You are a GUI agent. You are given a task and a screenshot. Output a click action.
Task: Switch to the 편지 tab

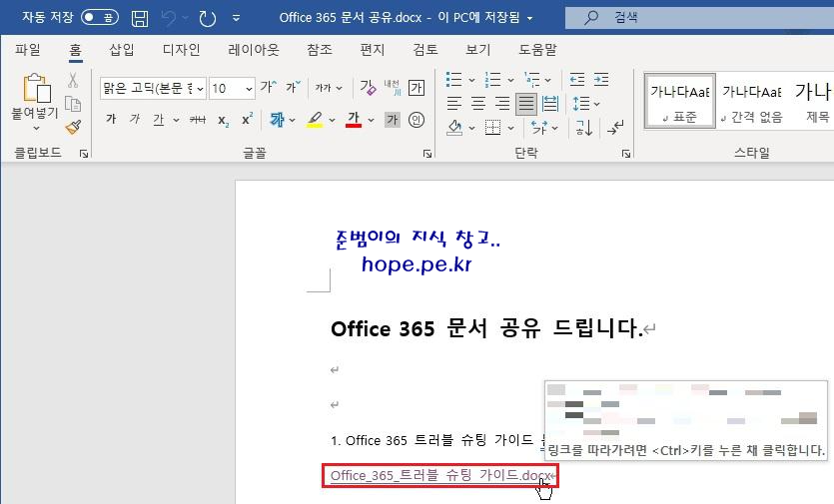pyautogui.click(x=372, y=50)
